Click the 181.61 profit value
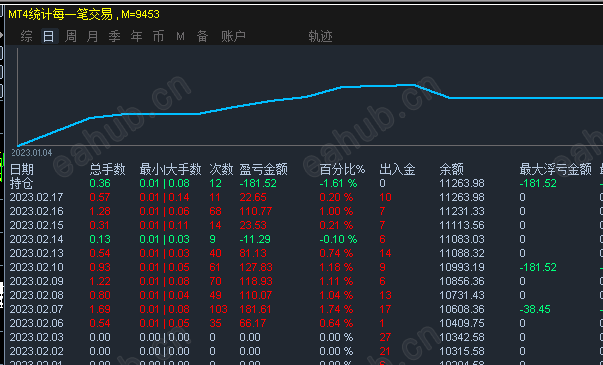The height and width of the screenshot is (365, 603). click(x=255, y=309)
